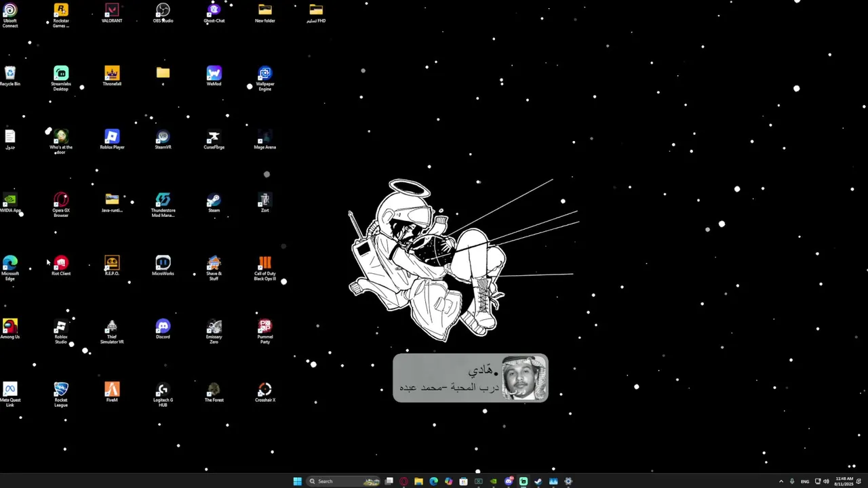Open the Recycle Bin

click(x=10, y=77)
